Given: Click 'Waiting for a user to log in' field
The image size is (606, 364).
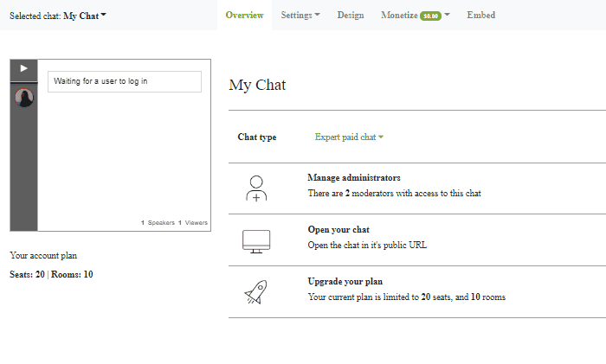Looking at the screenshot, I should [x=125, y=81].
